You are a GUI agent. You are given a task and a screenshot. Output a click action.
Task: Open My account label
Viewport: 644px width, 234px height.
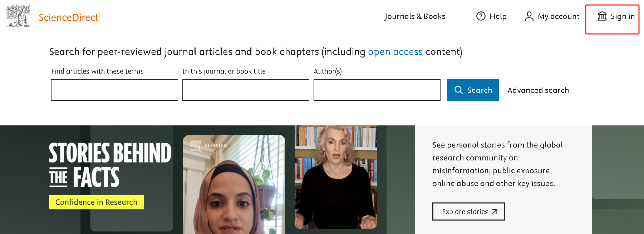coord(559,16)
